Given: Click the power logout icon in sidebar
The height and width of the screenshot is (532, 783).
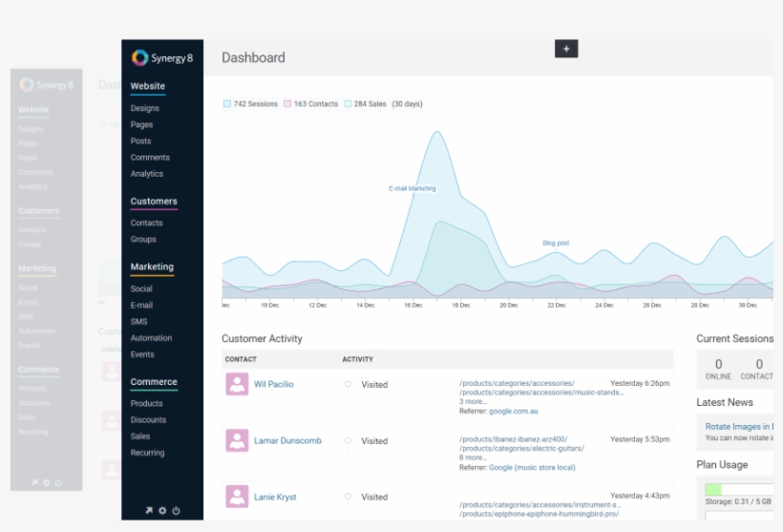Looking at the screenshot, I should [x=177, y=511].
